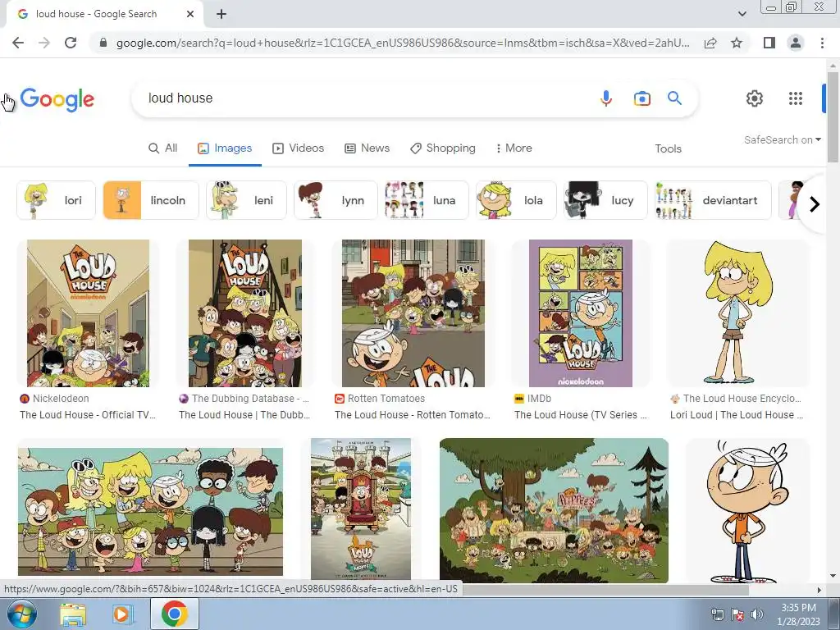Open the Lori Loud character image
840x630 pixels.
tap(737, 313)
